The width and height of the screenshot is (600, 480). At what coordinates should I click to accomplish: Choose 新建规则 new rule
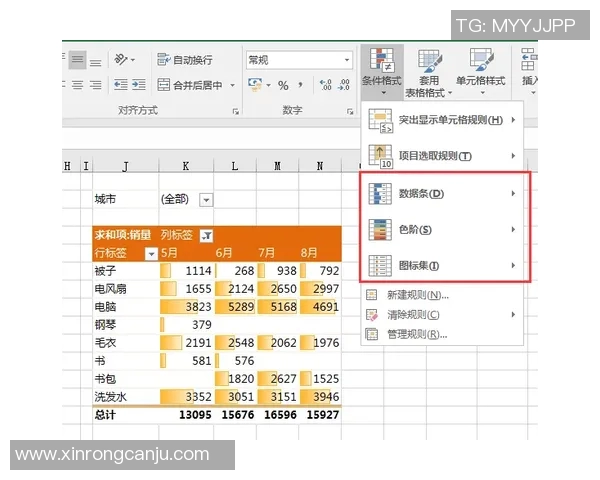click(x=442, y=295)
